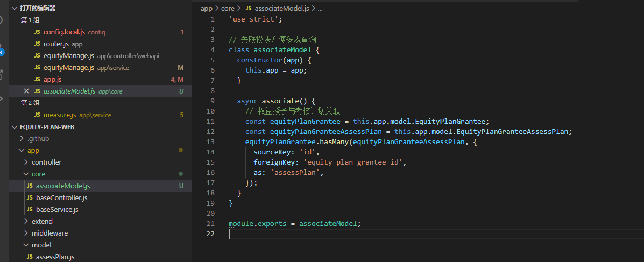Screen dimensions: 644x262
Task: Click the 5 badge beside measure.js
Action: (181, 115)
